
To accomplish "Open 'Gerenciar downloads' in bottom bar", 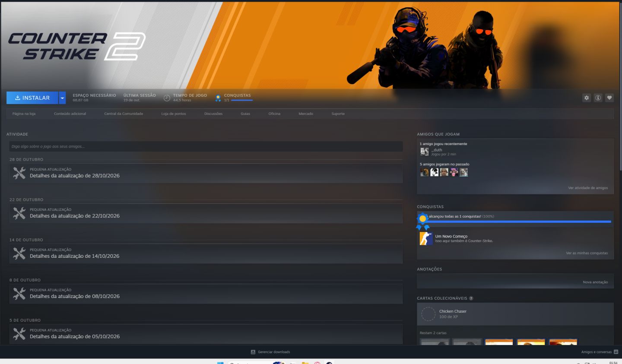I will [270, 352].
